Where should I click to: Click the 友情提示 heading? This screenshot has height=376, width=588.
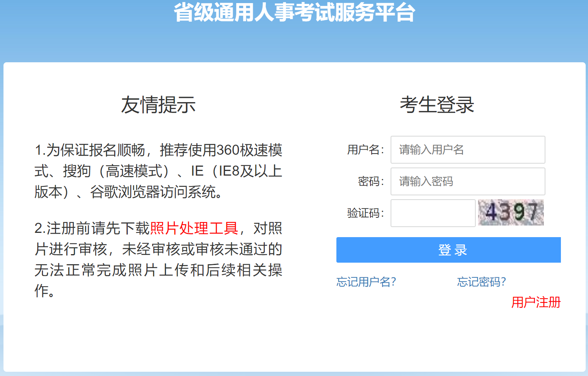158,105
